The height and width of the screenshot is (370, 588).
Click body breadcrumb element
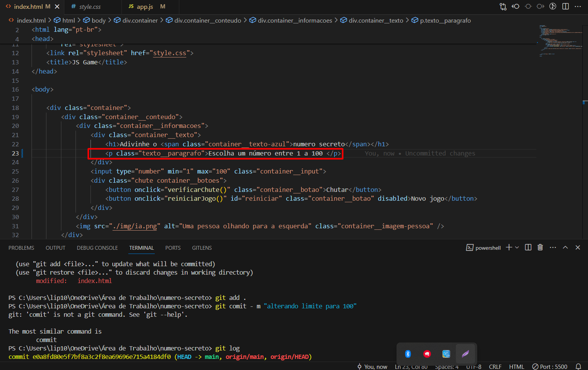[x=94, y=20]
